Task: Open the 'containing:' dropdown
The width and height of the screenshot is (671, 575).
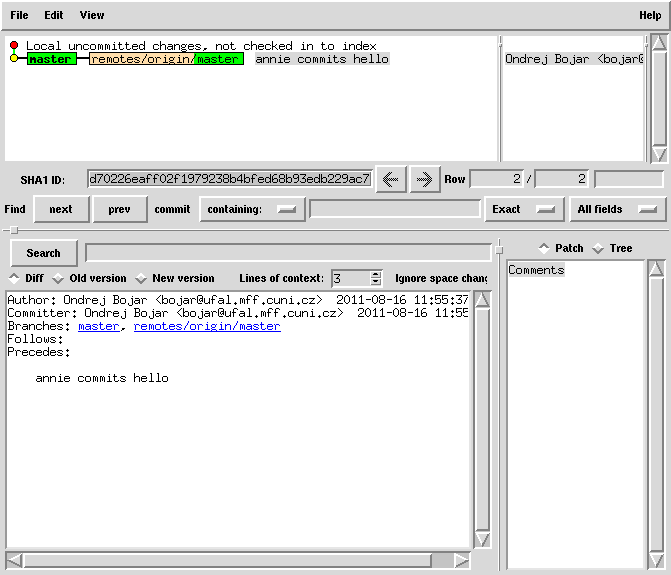Action: pyautogui.click(x=253, y=209)
